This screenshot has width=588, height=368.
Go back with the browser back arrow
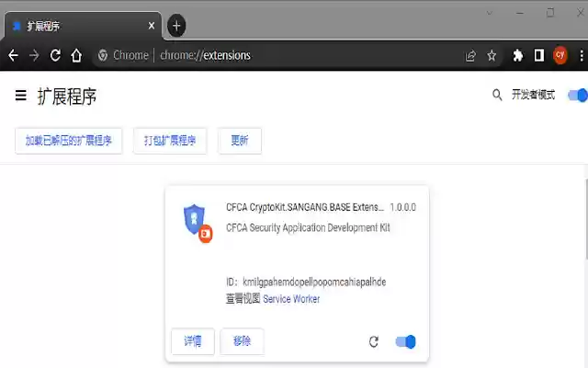(14, 55)
